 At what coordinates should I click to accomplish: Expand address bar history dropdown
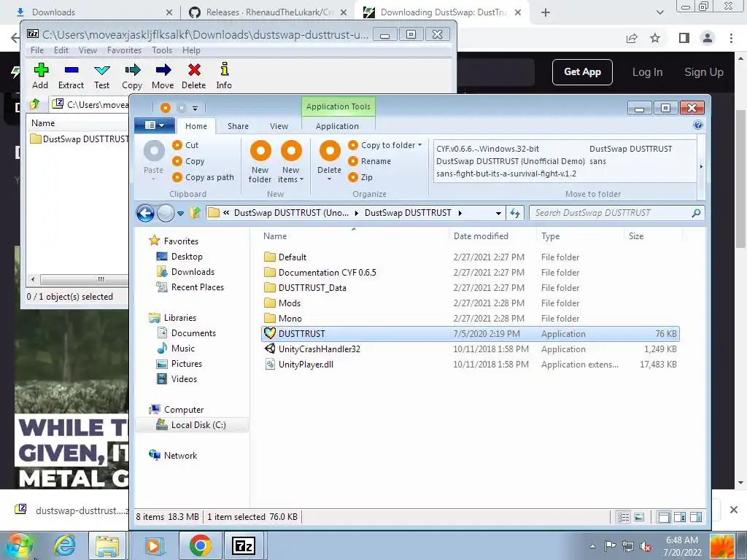coord(498,214)
